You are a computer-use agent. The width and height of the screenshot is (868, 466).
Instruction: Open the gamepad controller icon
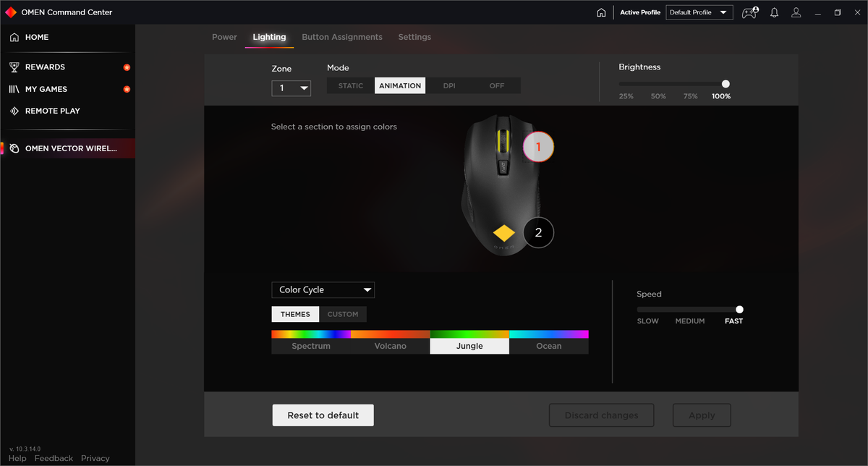tap(750, 12)
